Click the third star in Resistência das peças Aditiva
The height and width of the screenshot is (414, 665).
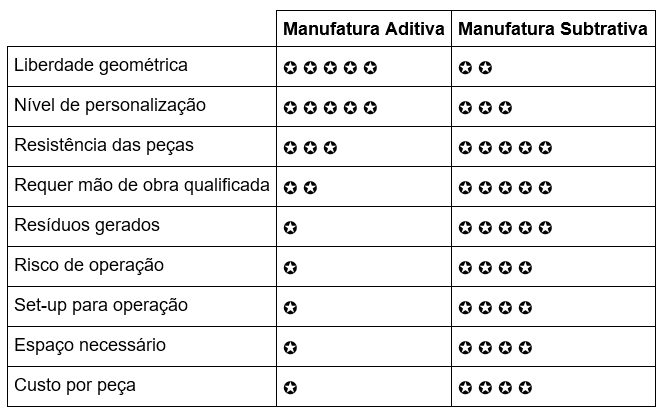tap(330, 148)
